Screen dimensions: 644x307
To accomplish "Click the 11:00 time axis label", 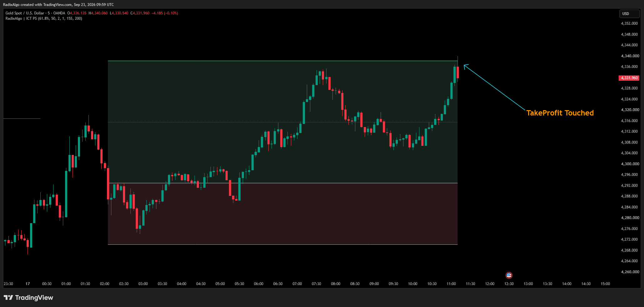I will (x=451, y=284).
